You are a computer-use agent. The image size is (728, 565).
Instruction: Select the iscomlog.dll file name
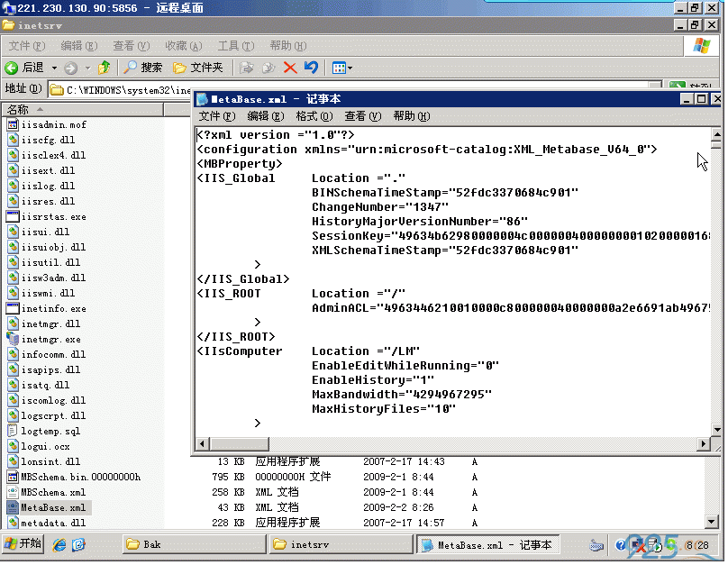53,401
